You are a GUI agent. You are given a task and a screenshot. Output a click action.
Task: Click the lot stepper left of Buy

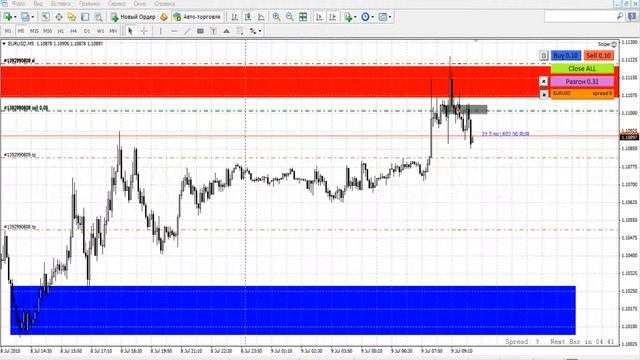543,56
